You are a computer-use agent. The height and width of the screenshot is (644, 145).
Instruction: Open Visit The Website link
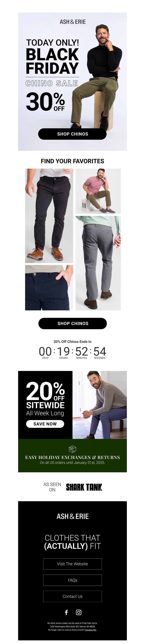(x=73, y=564)
